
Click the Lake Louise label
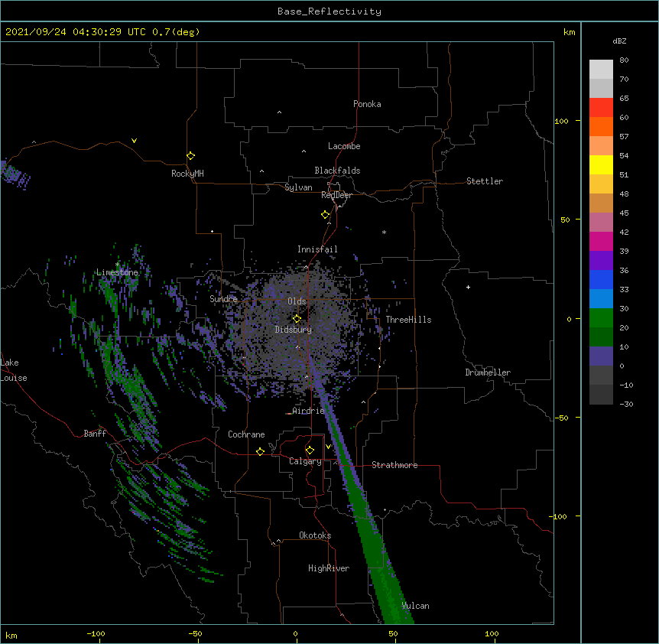(x=14, y=370)
